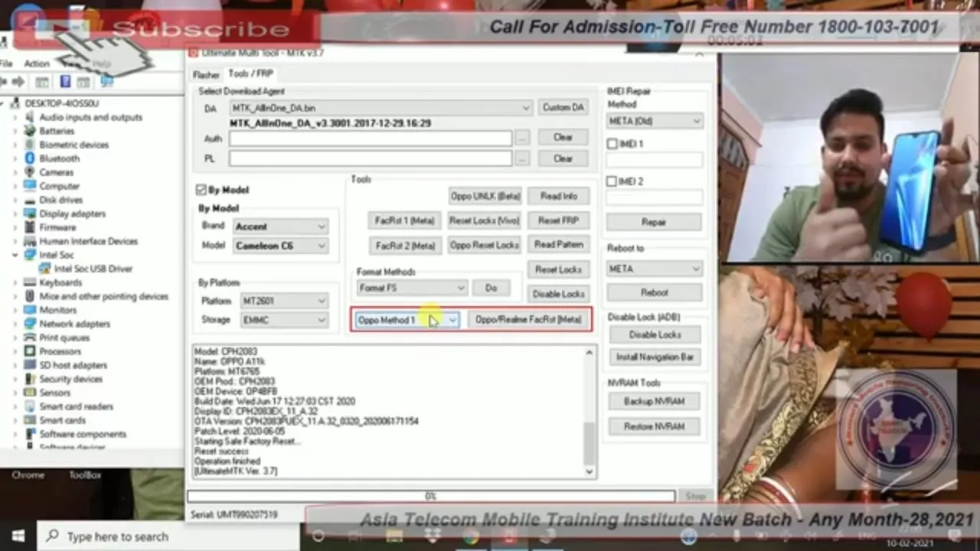Select the Disk drives category icon

tap(29, 200)
